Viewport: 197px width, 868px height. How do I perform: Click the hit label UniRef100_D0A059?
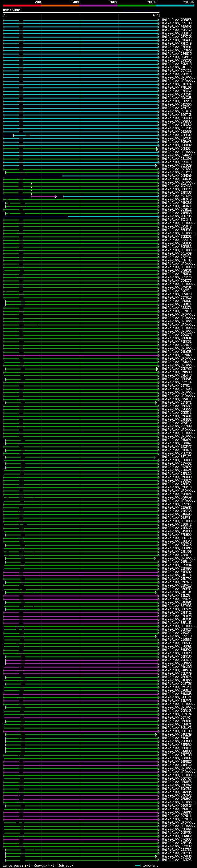[177, 497]
